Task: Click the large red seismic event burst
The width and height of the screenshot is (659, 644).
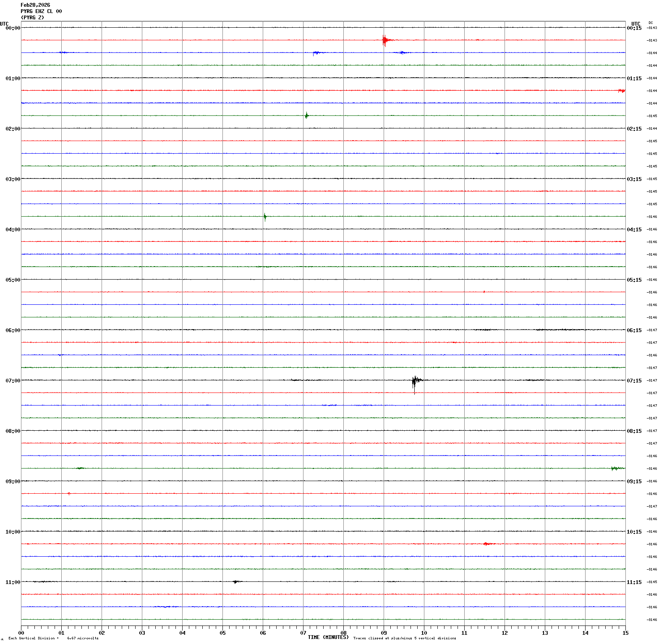Action: pos(385,40)
